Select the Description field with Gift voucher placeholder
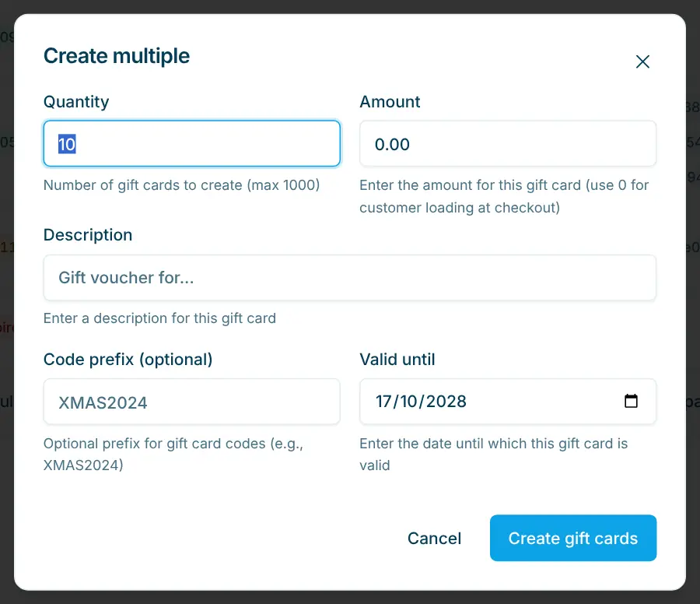This screenshot has height=604, width=700. (350, 277)
